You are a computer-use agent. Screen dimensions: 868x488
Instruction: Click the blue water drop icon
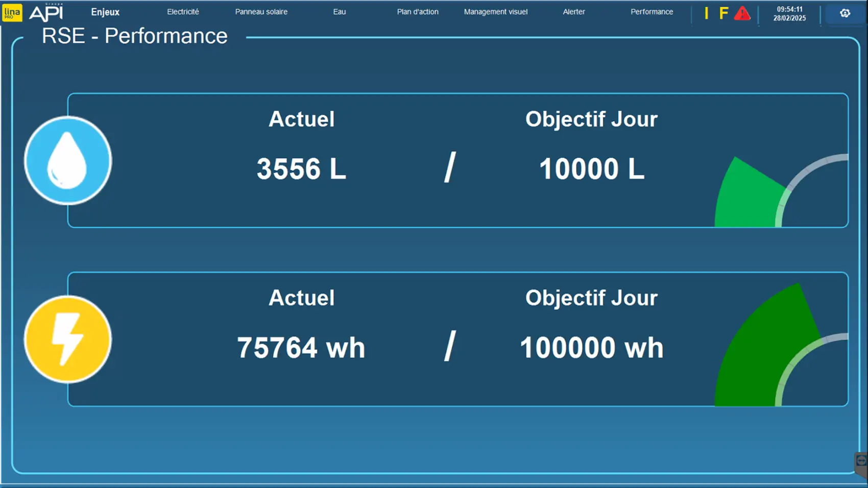click(x=68, y=161)
